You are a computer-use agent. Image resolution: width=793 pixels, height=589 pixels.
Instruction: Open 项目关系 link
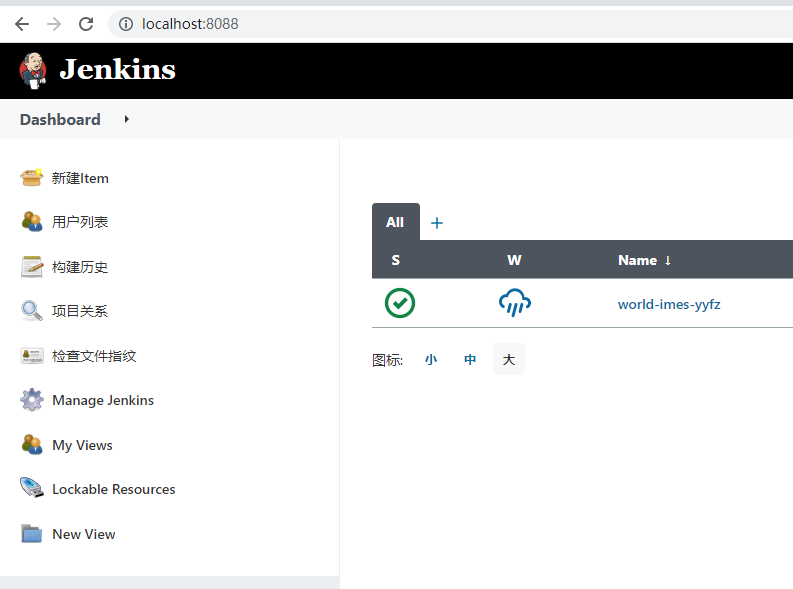tap(80, 311)
